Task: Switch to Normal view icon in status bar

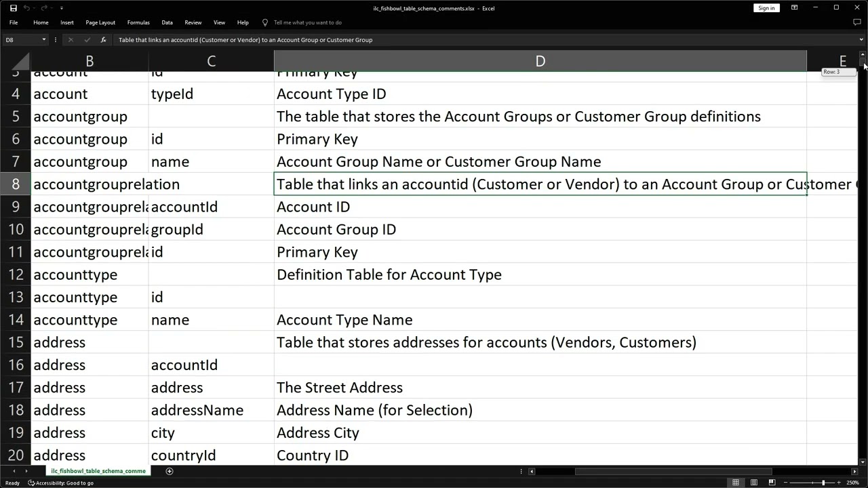Action: [x=736, y=483]
